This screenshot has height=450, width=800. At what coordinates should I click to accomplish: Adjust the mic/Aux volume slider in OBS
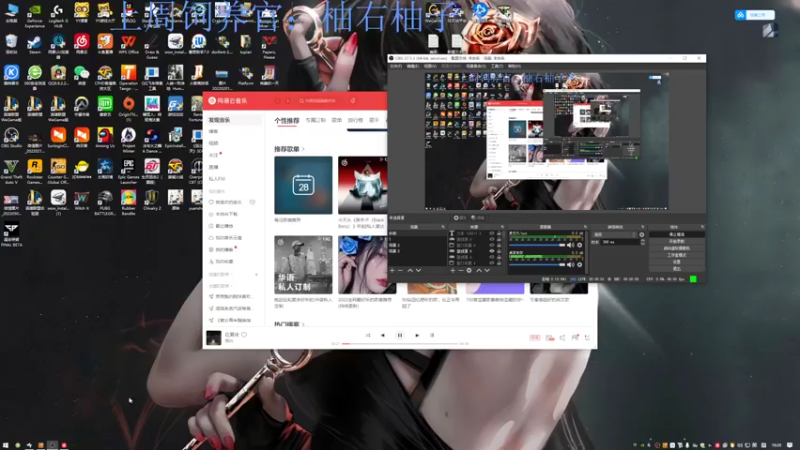[x=537, y=245]
